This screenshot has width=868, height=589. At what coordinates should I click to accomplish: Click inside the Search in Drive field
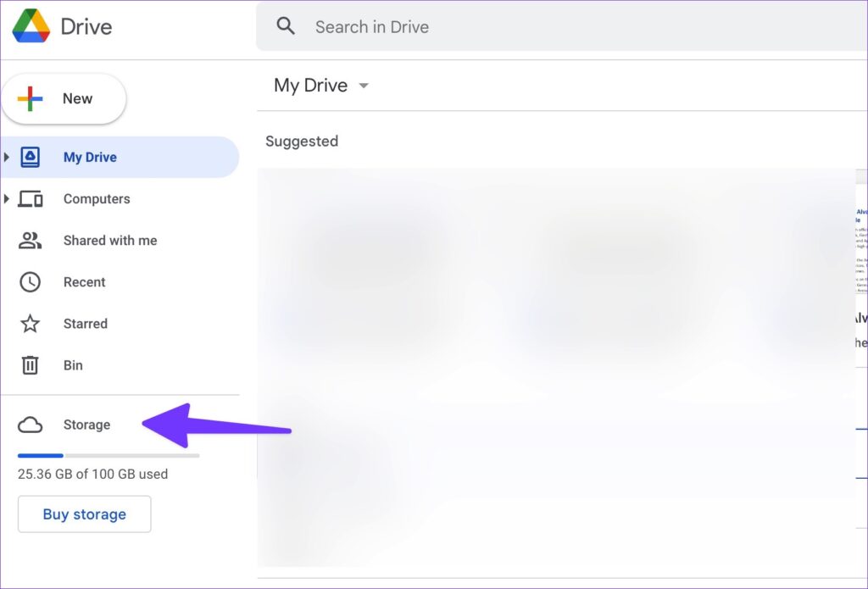click(x=424, y=26)
